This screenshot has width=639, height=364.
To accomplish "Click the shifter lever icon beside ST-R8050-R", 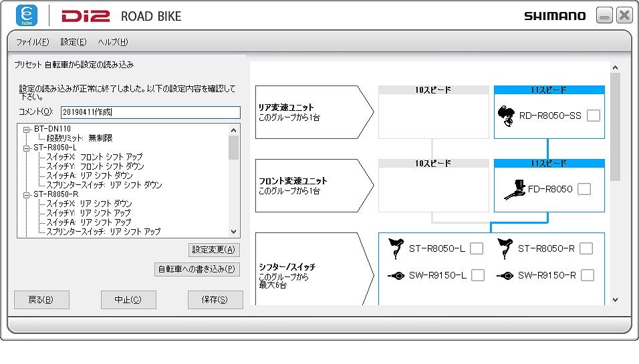I will [505, 248].
